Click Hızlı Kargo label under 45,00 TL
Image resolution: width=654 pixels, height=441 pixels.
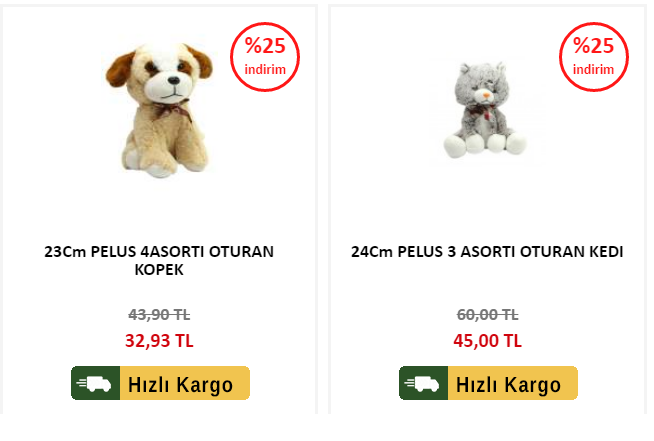pos(508,384)
